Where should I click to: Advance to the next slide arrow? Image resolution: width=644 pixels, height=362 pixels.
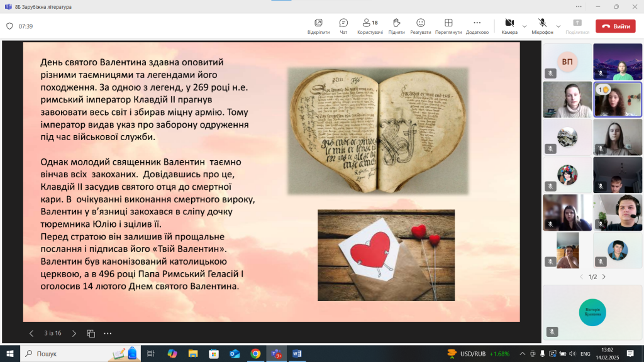tap(74, 333)
